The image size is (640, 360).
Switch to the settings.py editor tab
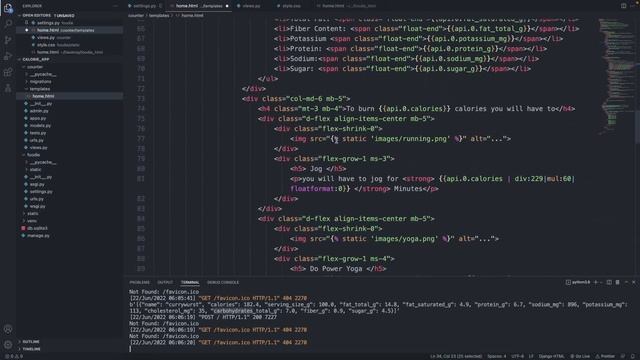[x=144, y=6]
